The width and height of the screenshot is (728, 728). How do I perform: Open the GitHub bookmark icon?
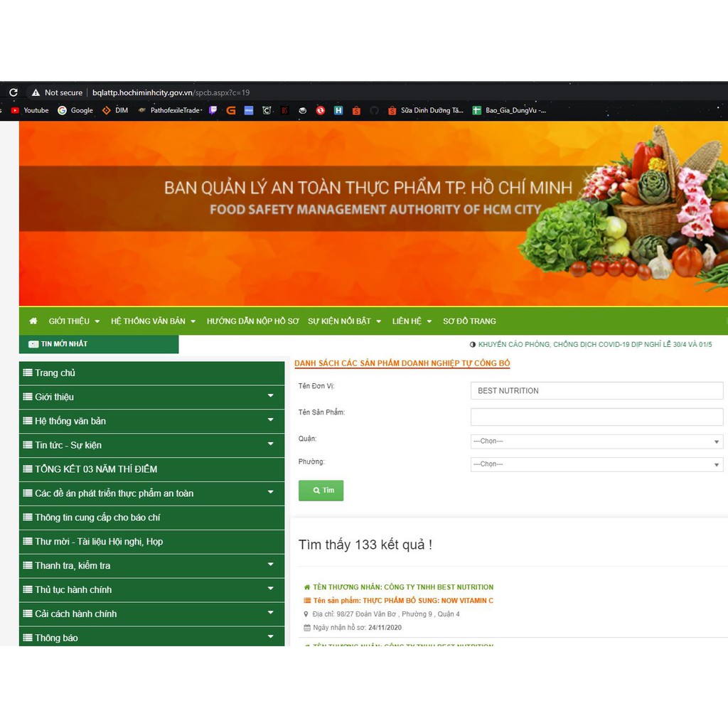pyautogui.click(x=374, y=110)
